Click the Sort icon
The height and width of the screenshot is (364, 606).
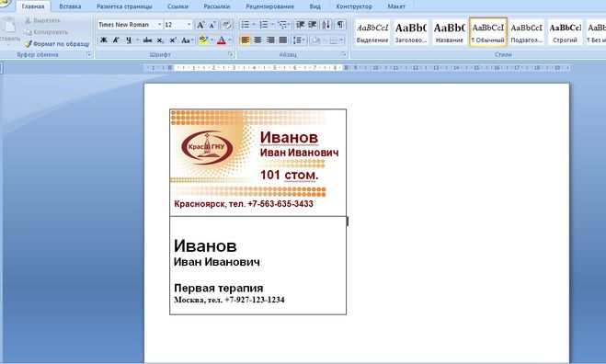tap(326, 25)
